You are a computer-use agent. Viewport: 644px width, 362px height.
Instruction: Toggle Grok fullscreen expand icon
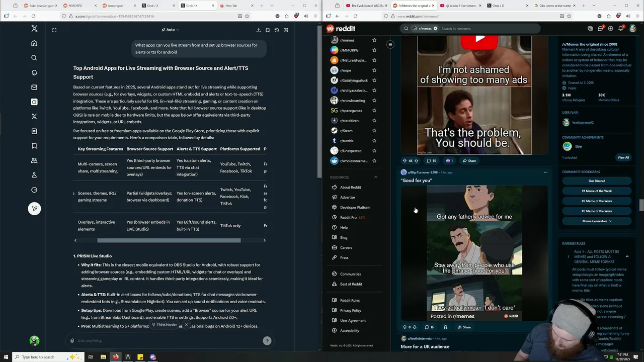pyautogui.click(x=54, y=30)
